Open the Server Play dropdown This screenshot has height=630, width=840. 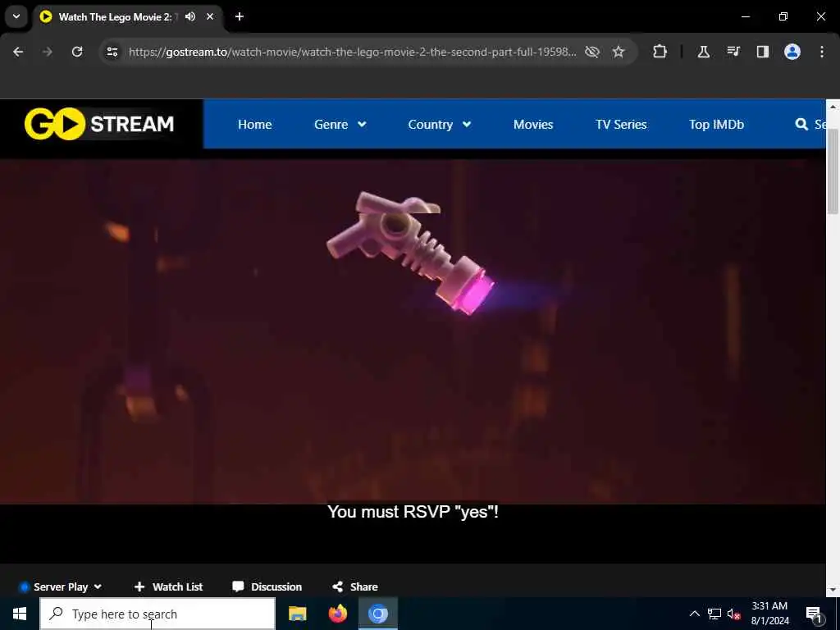(61, 587)
